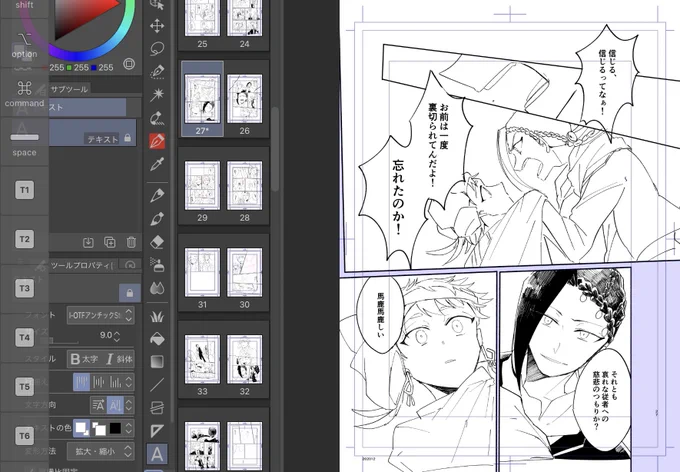Choose sub color for text

coord(99,429)
